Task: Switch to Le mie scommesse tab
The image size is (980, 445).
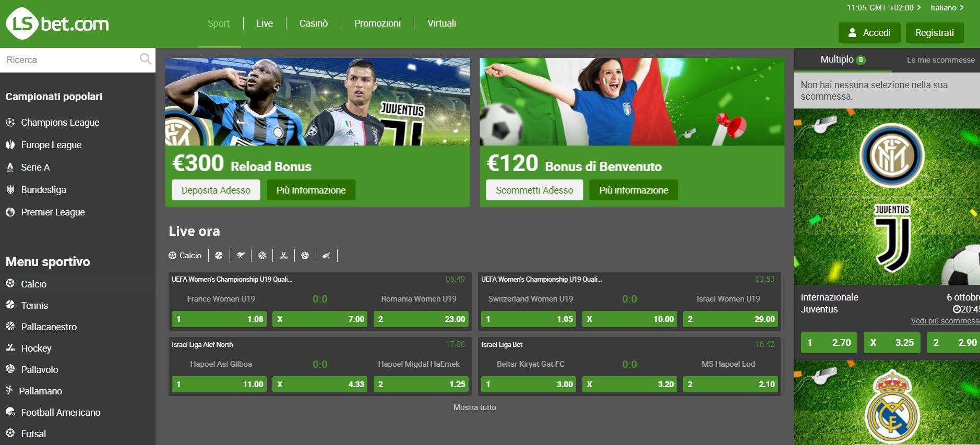Action: (940, 60)
